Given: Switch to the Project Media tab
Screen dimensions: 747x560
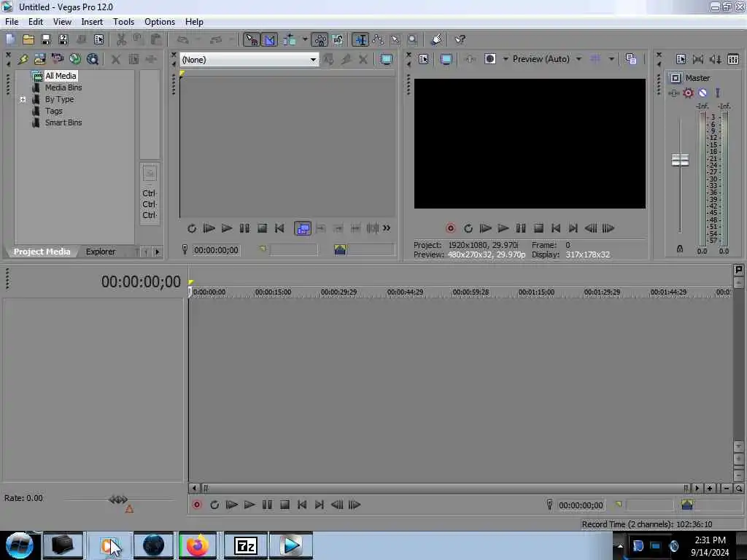Looking at the screenshot, I should click(x=42, y=252).
